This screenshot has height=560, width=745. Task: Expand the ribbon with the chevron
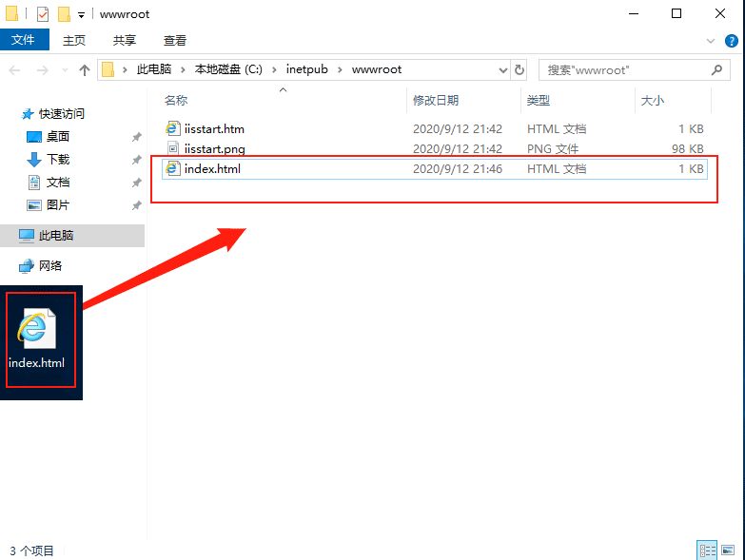tap(711, 41)
